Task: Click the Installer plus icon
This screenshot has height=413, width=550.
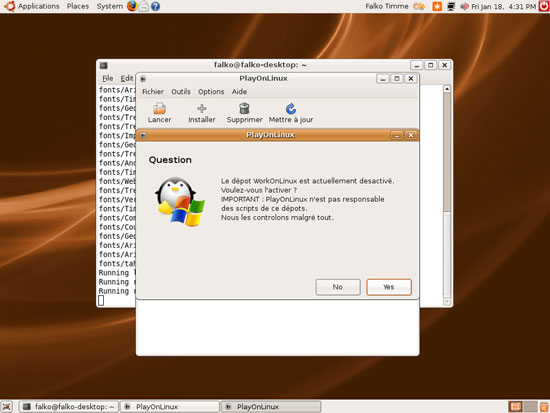Action: click(202, 108)
